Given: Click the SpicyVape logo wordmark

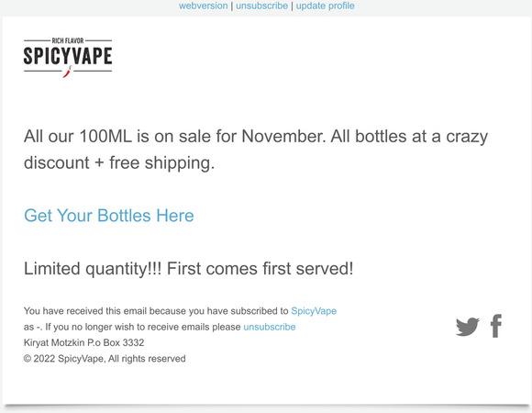Looking at the screenshot, I should pyautogui.click(x=68, y=56).
